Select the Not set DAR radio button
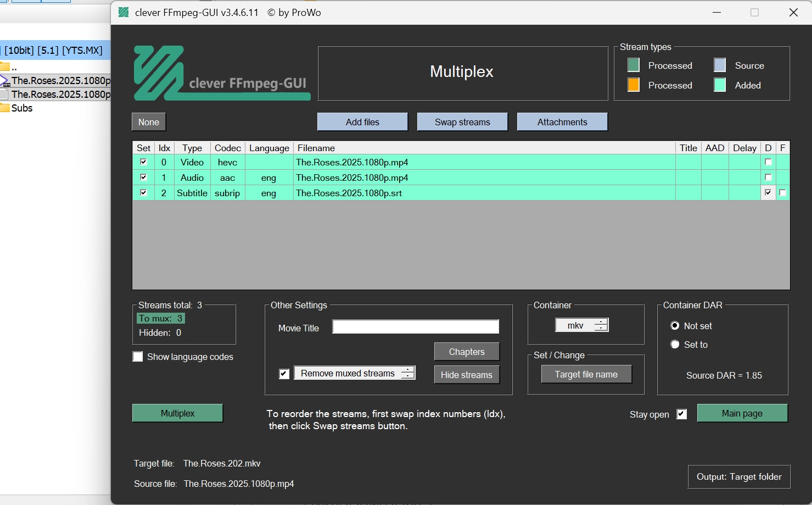This screenshot has height=505, width=812. (x=675, y=326)
